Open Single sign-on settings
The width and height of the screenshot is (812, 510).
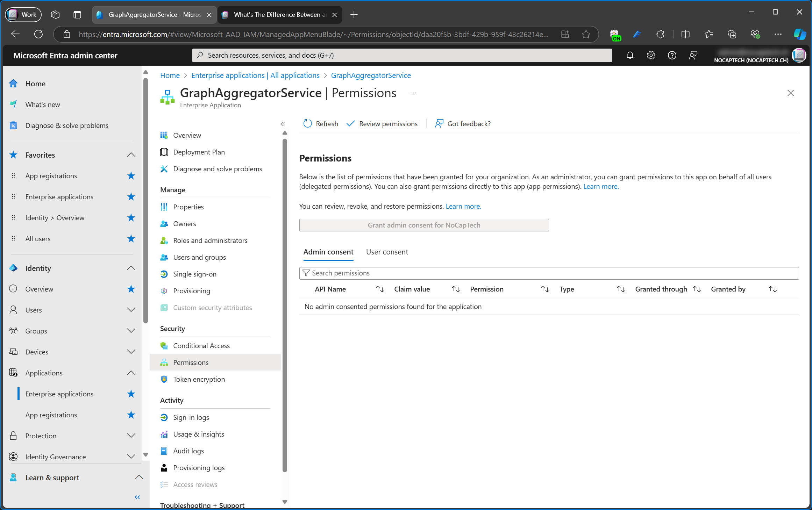(194, 274)
